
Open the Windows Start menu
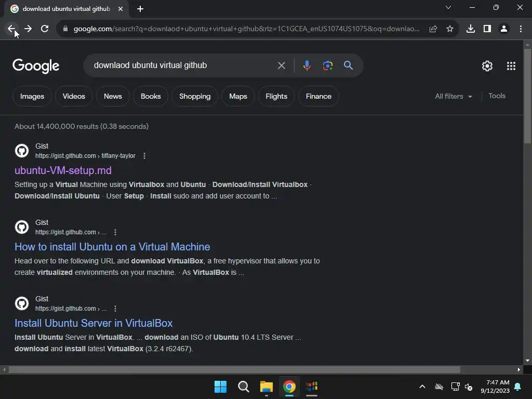click(220, 387)
